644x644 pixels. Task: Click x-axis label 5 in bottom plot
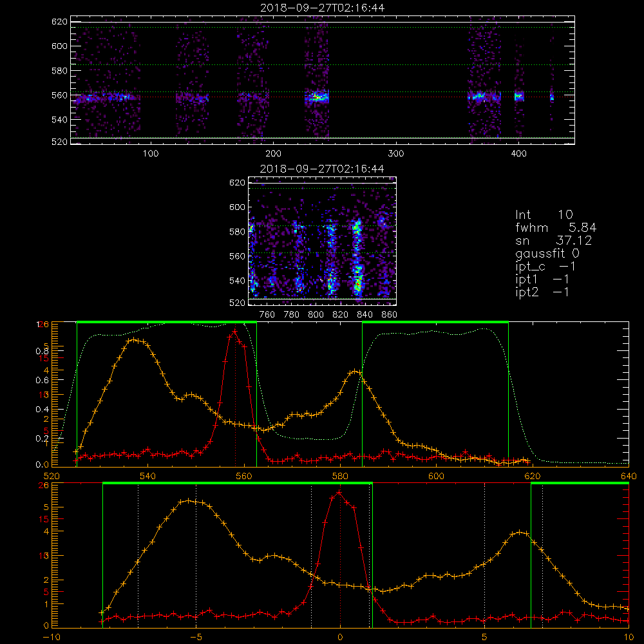pos(485,638)
